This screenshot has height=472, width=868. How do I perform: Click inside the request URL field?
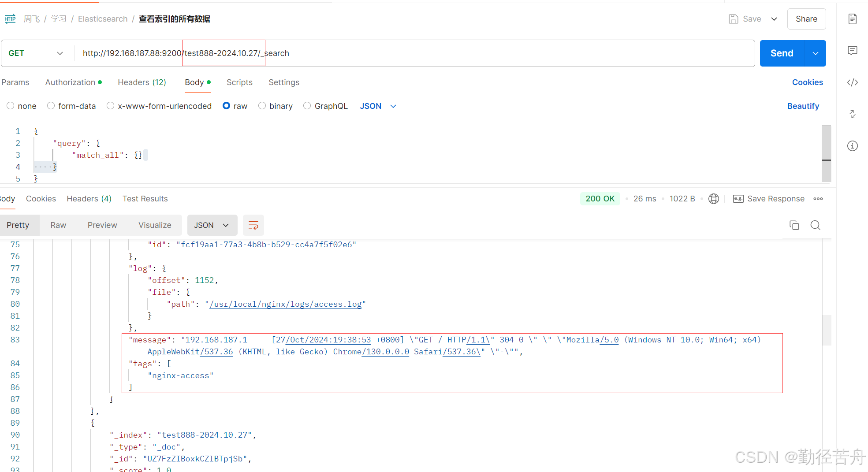click(x=414, y=53)
